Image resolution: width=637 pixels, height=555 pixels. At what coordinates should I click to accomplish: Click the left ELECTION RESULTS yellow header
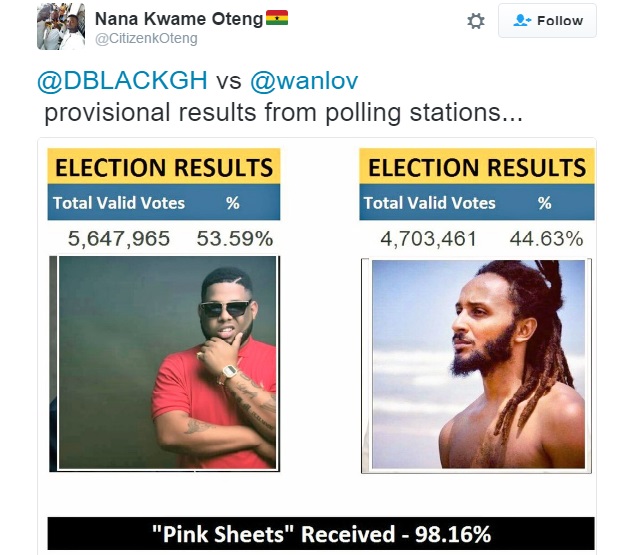click(x=165, y=167)
